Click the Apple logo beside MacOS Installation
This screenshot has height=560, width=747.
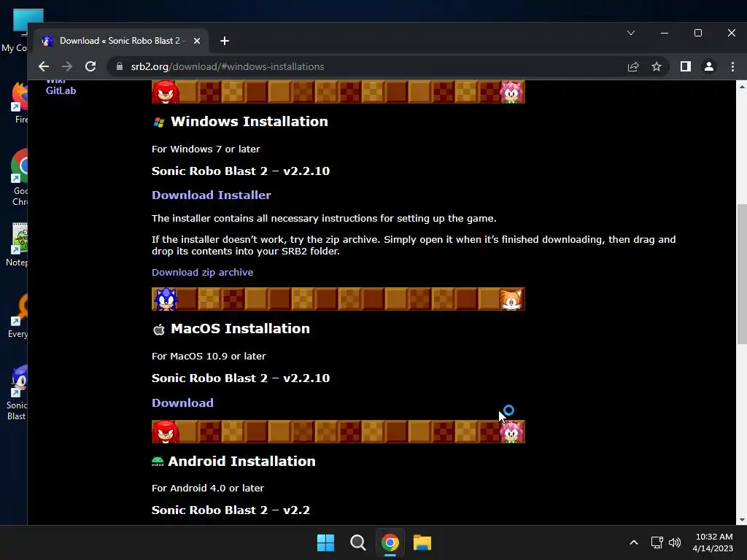158,329
